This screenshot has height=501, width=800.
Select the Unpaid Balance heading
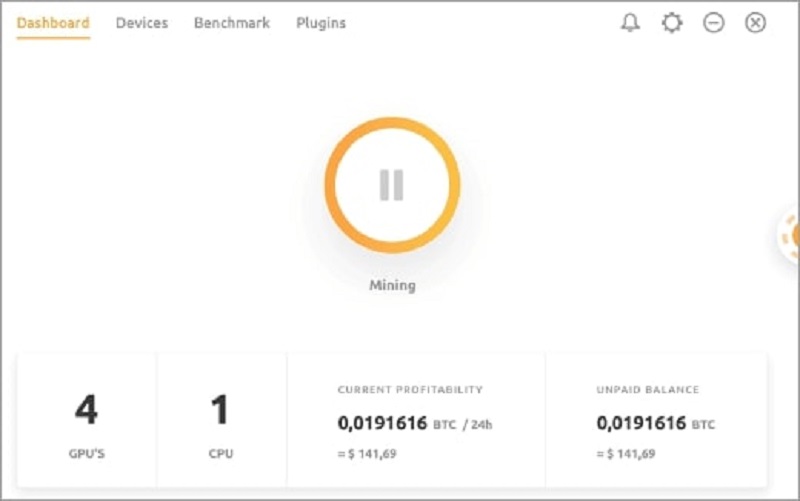pos(647,389)
